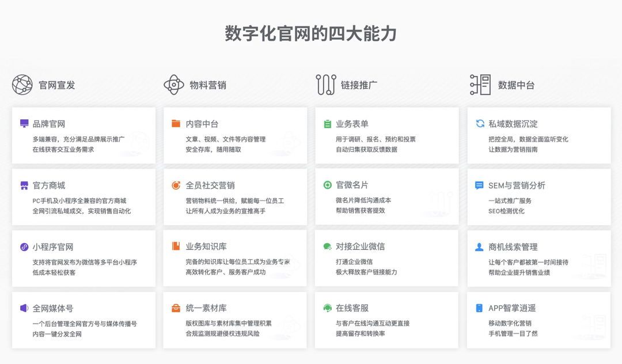Click the text 多端兼容，充分满足品牌展示推广

(78, 139)
